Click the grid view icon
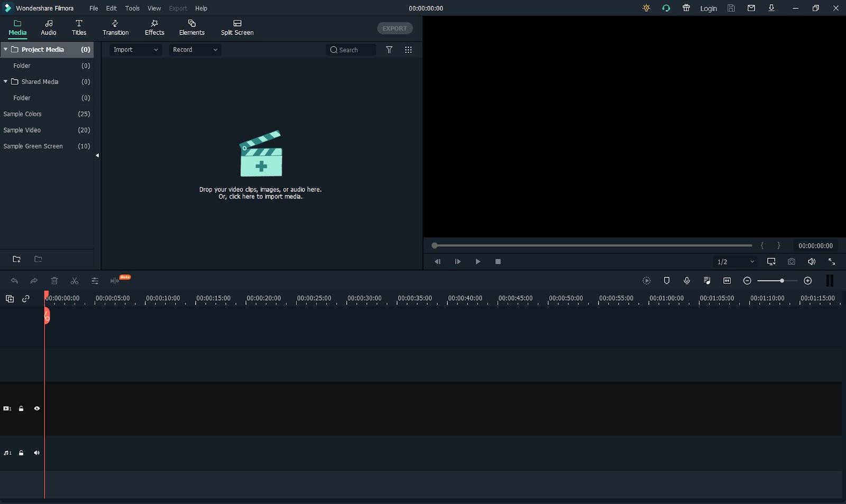Screen dimensions: 846x504 408,50
